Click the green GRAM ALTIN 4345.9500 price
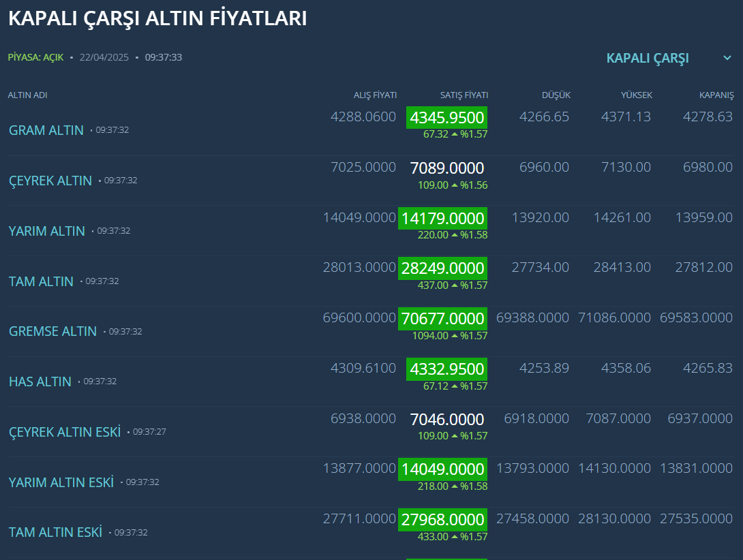743x560 pixels. 446,118
